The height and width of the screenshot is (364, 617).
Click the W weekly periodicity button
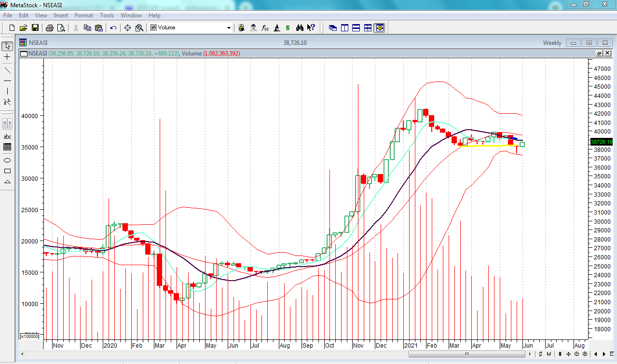coord(548,354)
